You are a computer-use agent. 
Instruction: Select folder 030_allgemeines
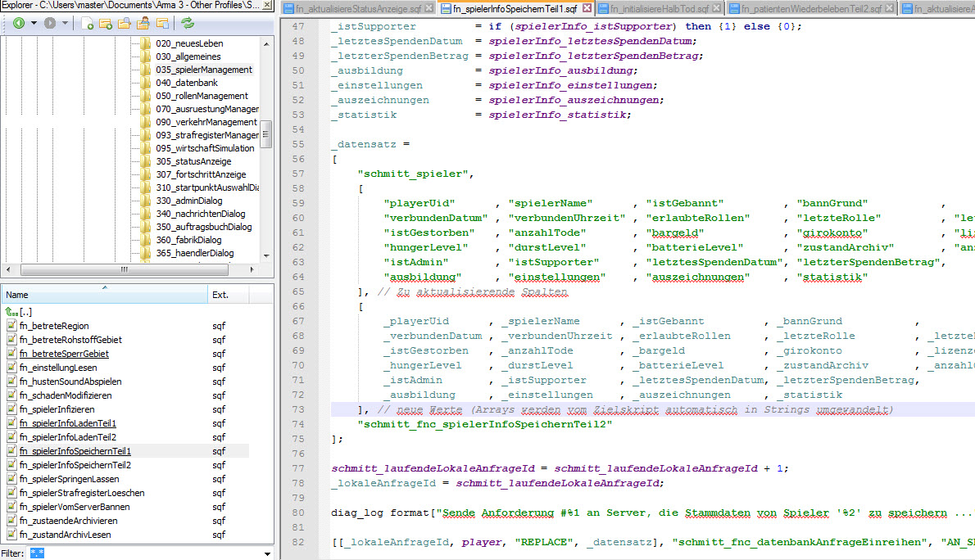(188, 56)
